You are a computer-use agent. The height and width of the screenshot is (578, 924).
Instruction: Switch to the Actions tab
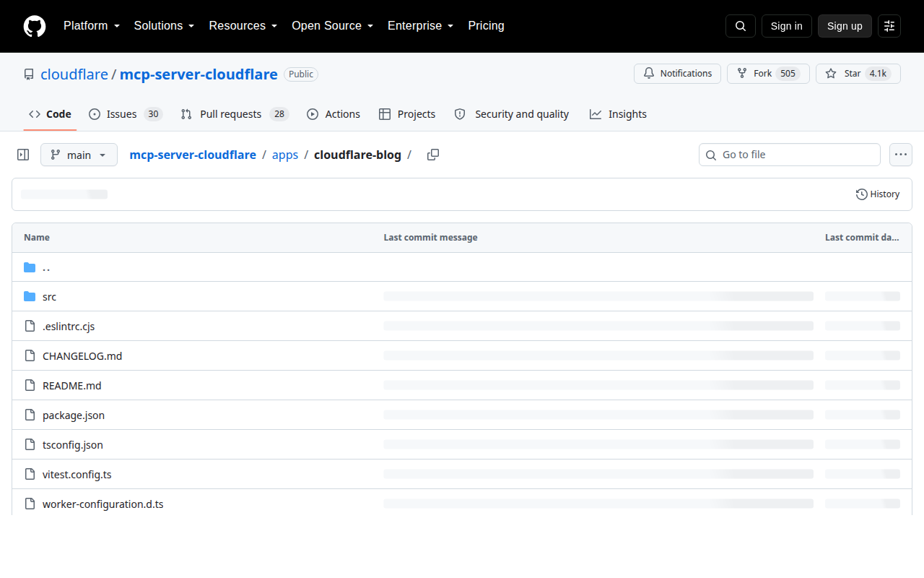tap(334, 114)
